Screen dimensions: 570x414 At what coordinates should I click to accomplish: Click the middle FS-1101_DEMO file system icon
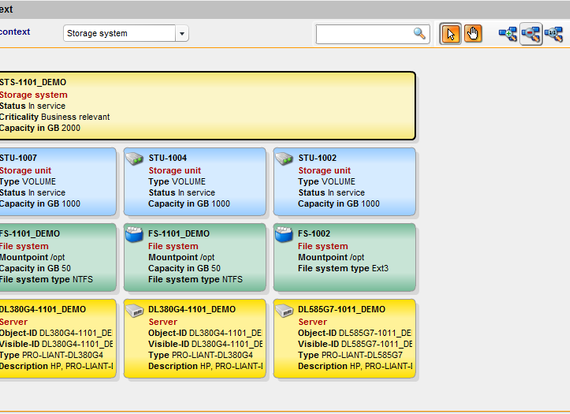coord(134,234)
